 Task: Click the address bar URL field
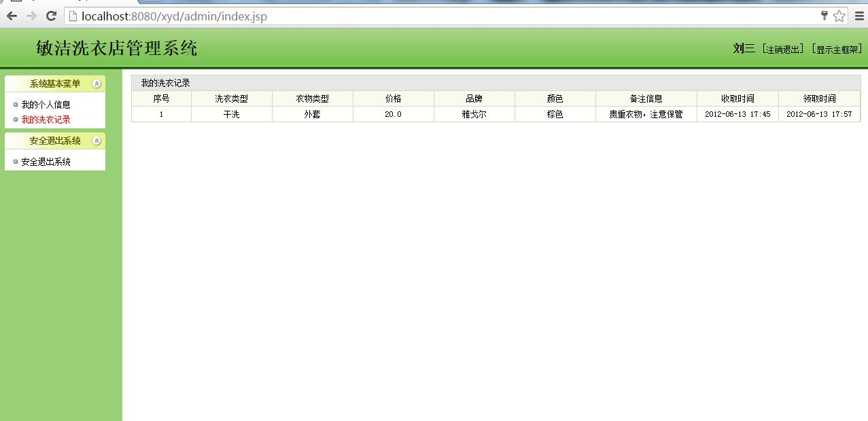pyautogui.click(x=456, y=16)
